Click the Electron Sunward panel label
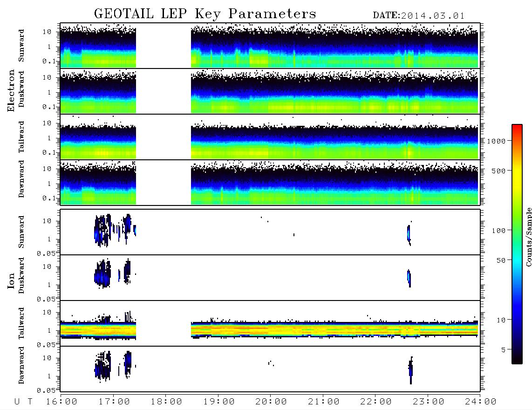Viewport: 532px width, 410px height. coord(21,46)
